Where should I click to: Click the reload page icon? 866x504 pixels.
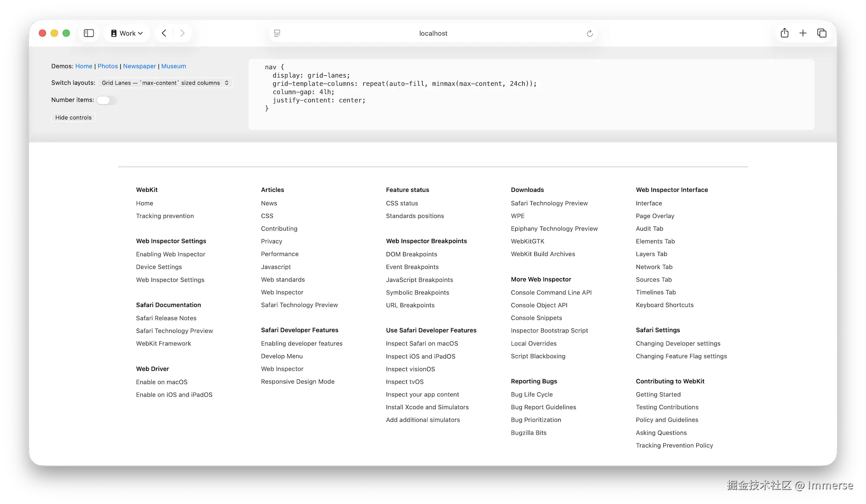[x=589, y=33]
